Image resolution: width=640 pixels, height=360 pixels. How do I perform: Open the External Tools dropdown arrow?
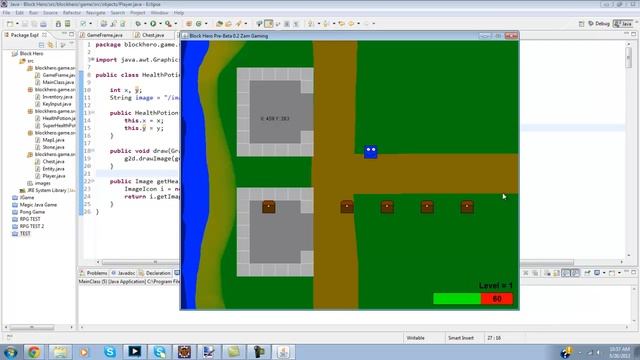pos(176,24)
